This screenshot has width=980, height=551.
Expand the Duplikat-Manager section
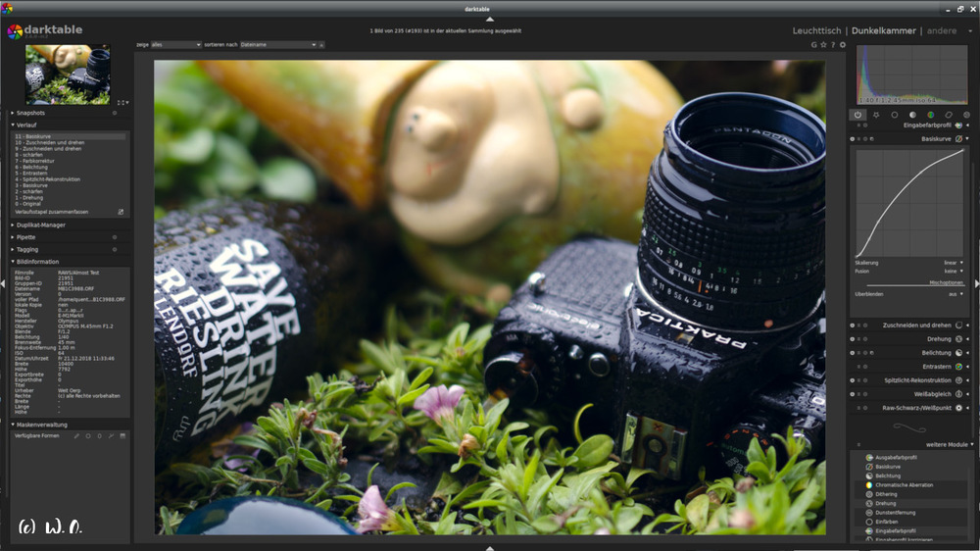39,225
